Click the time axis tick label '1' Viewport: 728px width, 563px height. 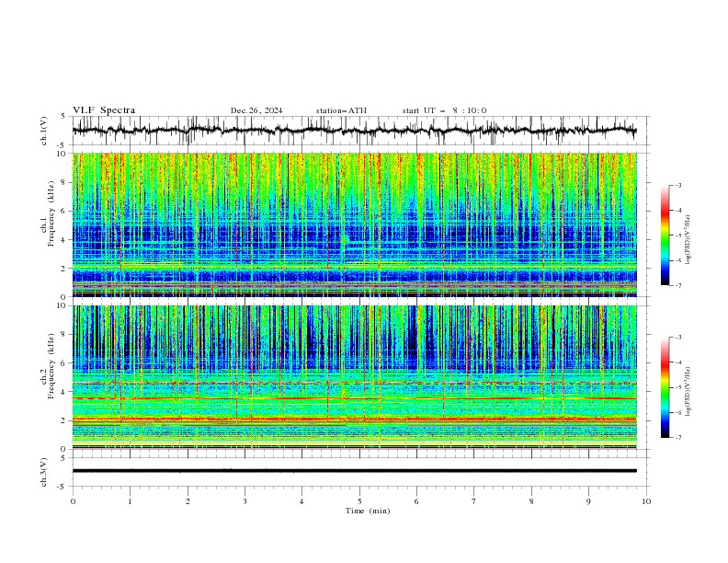click(130, 501)
